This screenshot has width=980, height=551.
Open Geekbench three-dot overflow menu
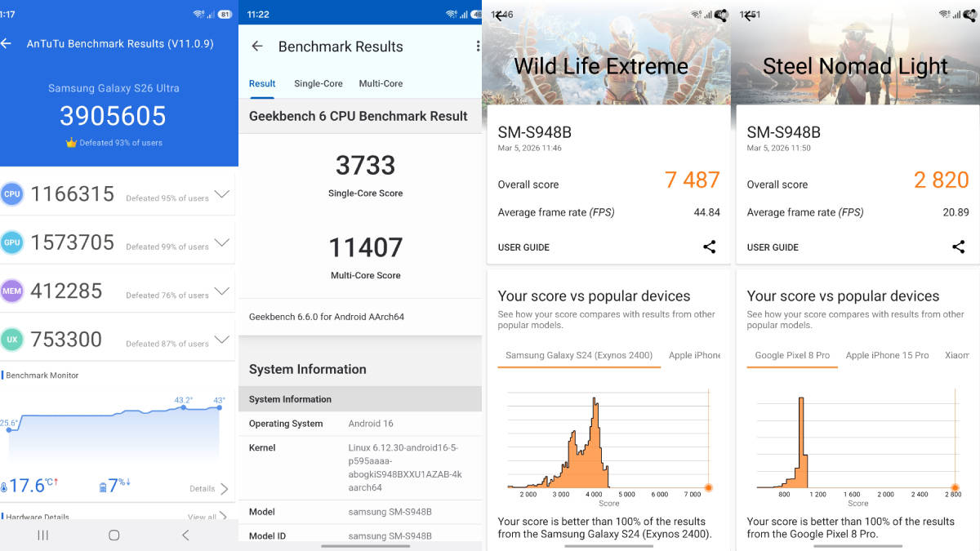point(478,47)
